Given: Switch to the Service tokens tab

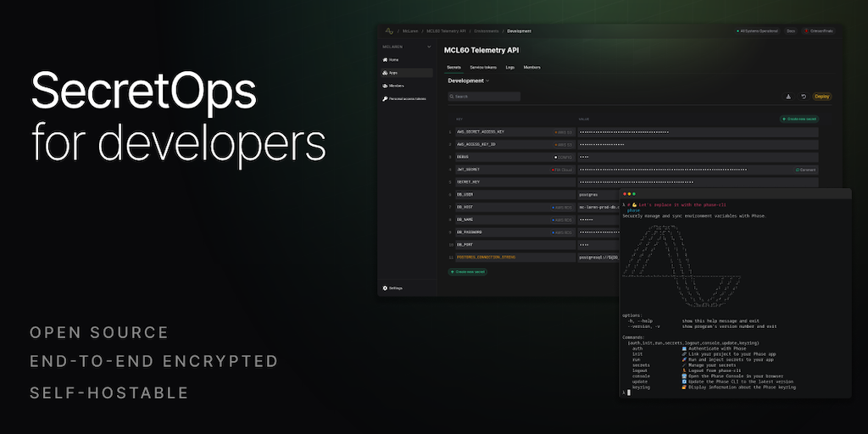Looking at the screenshot, I should click(x=483, y=68).
